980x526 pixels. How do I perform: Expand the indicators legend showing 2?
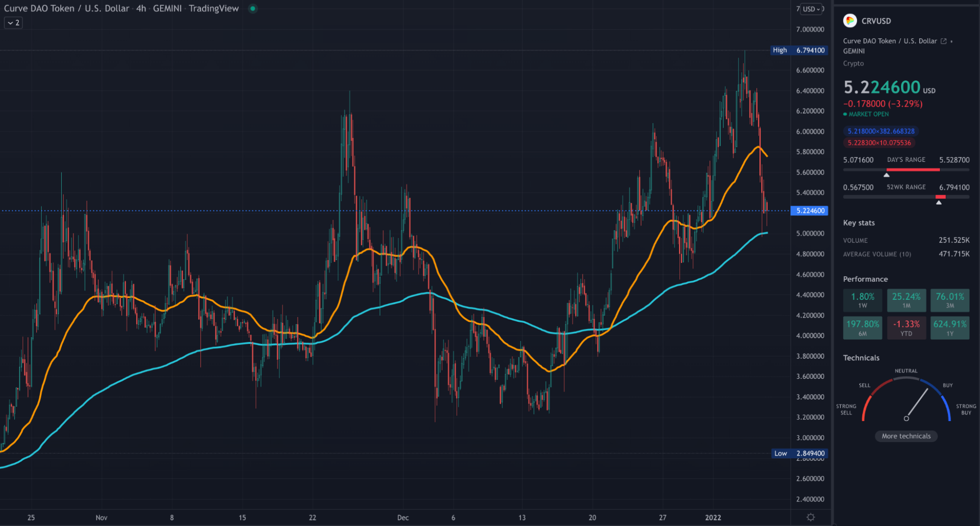pyautogui.click(x=14, y=23)
